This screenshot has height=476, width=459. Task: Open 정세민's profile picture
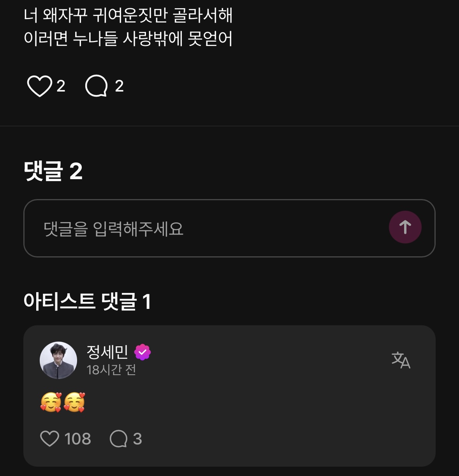(58, 360)
